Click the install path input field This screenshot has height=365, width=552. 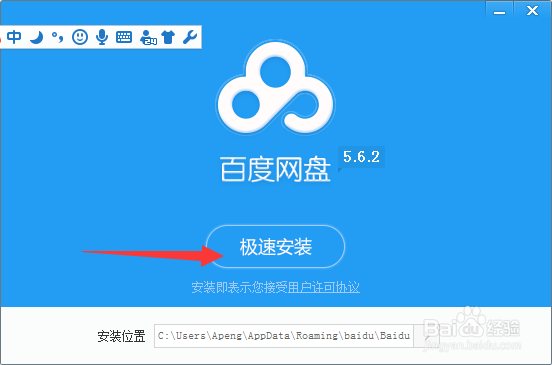click(x=284, y=336)
